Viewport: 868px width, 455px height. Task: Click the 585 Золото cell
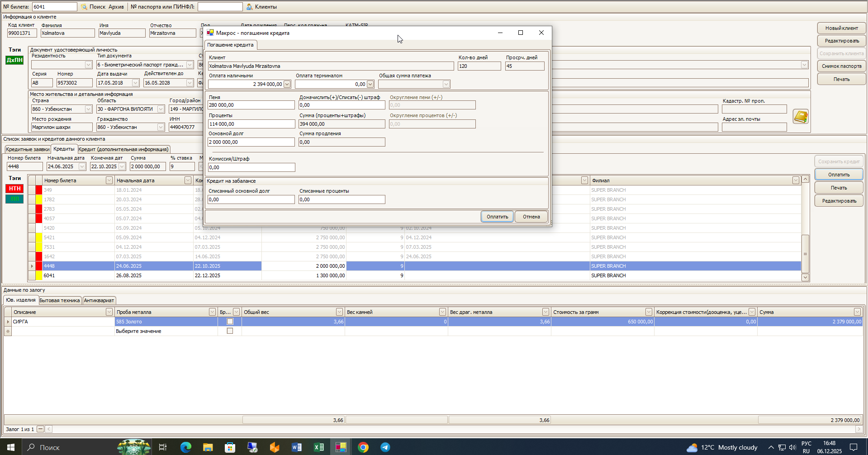(166, 322)
